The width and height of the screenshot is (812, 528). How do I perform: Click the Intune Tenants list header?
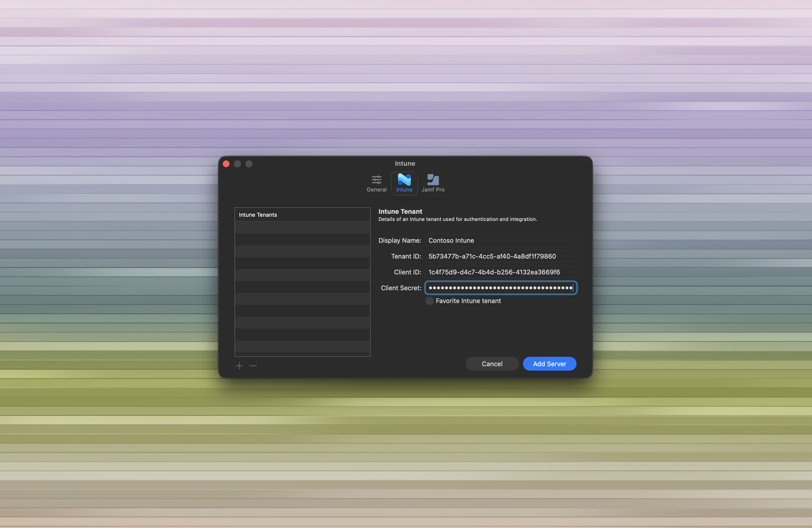(302, 215)
